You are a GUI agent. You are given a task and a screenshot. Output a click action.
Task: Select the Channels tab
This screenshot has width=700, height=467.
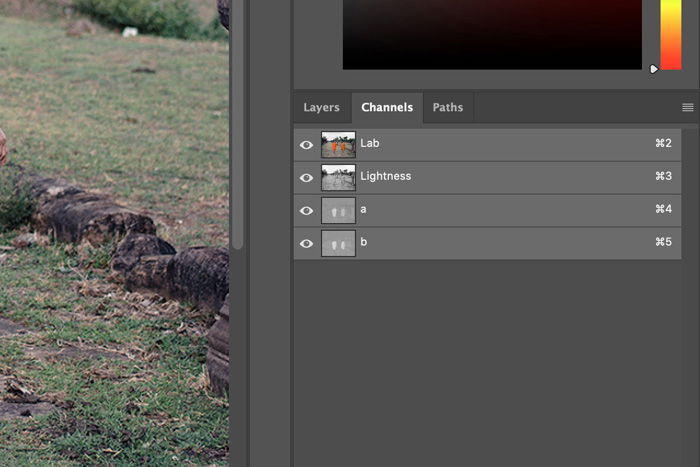point(387,107)
